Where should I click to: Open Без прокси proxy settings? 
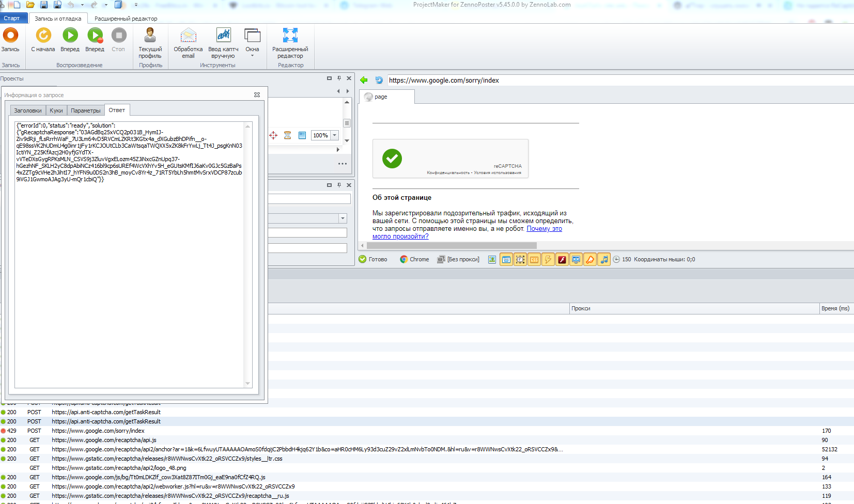(458, 259)
